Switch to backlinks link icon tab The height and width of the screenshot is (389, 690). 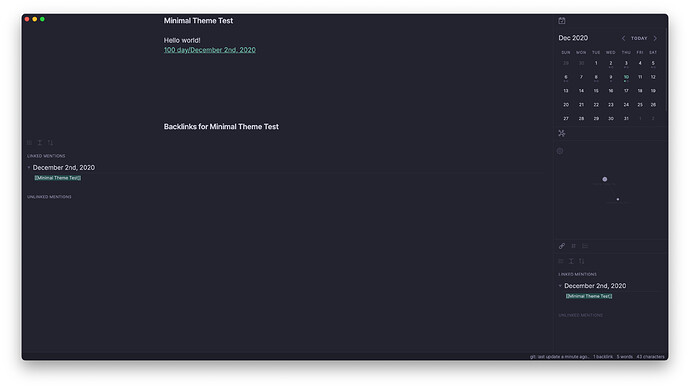pos(562,246)
